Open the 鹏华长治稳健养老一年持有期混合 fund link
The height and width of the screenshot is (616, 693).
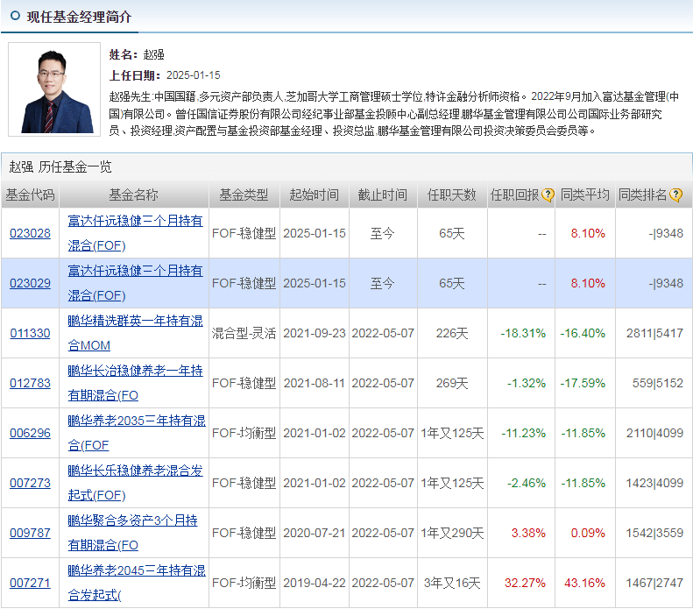pos(135,383)
